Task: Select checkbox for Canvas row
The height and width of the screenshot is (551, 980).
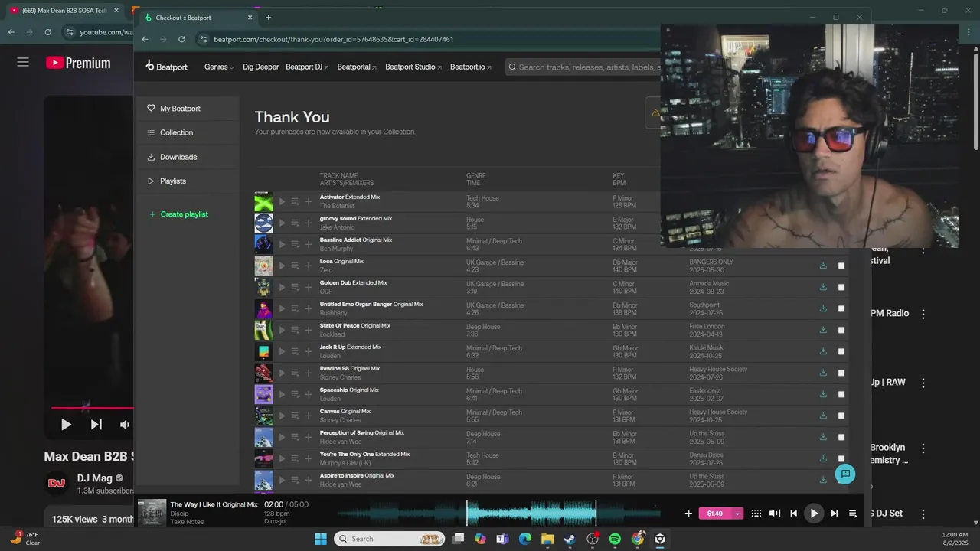Action: 841,416
